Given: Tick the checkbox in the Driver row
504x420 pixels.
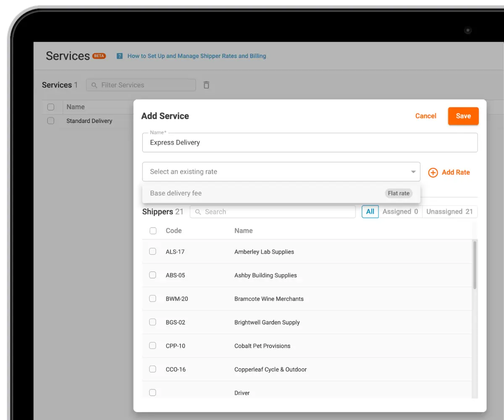Looking at the screenshot, I should click(x=152, y=393).
